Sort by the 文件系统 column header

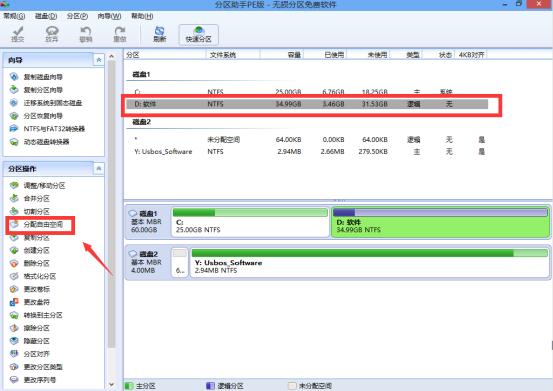pos(233,55)
